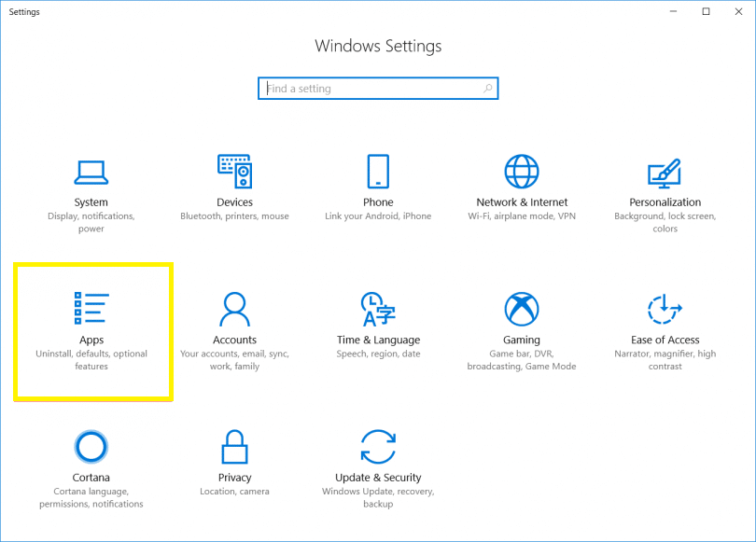Open the Cortana circle icon
756x542 pixels.
[91, 447]
